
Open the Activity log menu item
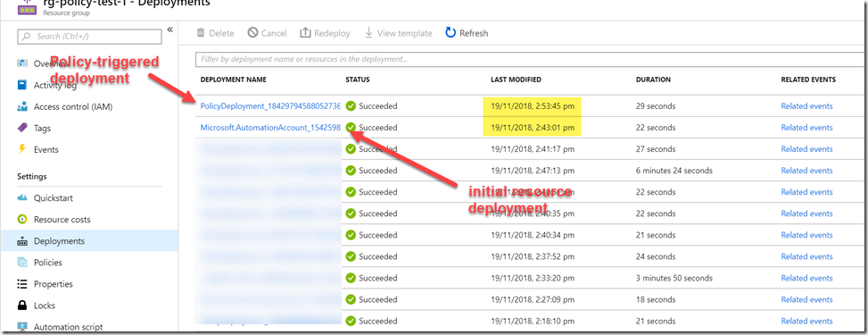54,85
